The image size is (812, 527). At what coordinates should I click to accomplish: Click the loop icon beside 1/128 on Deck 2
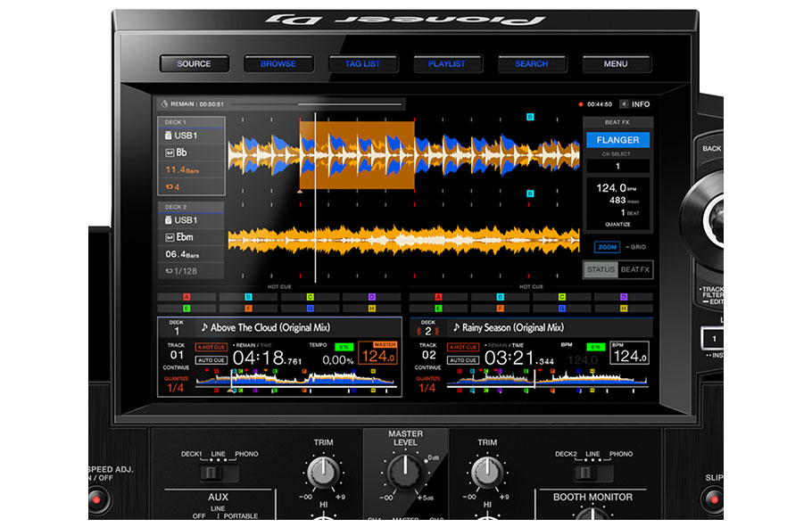coord(169,271)
